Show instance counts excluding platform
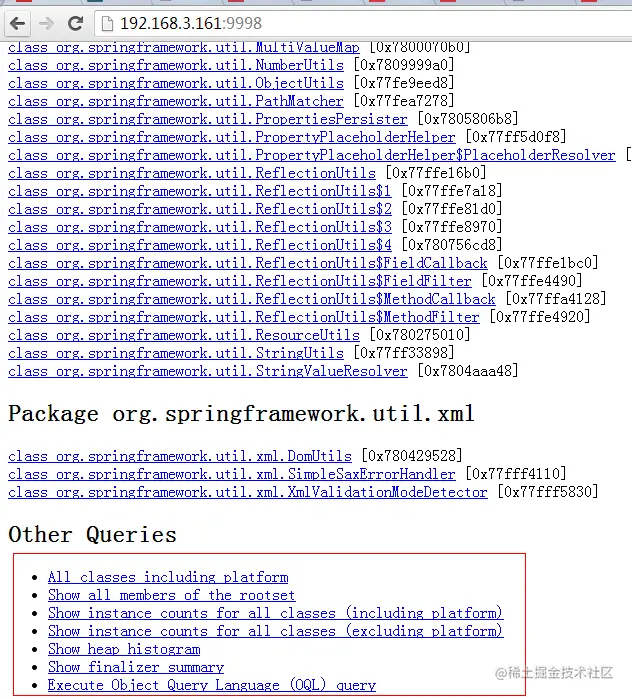This screenshot has height=699, width=632. pos(275,631)
